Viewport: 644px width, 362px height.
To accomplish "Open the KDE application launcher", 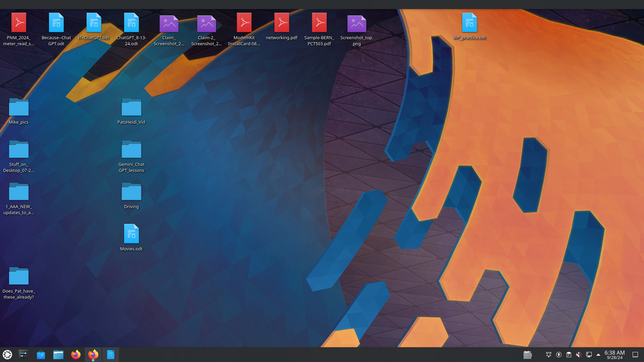I will click(x=8, y=354).
